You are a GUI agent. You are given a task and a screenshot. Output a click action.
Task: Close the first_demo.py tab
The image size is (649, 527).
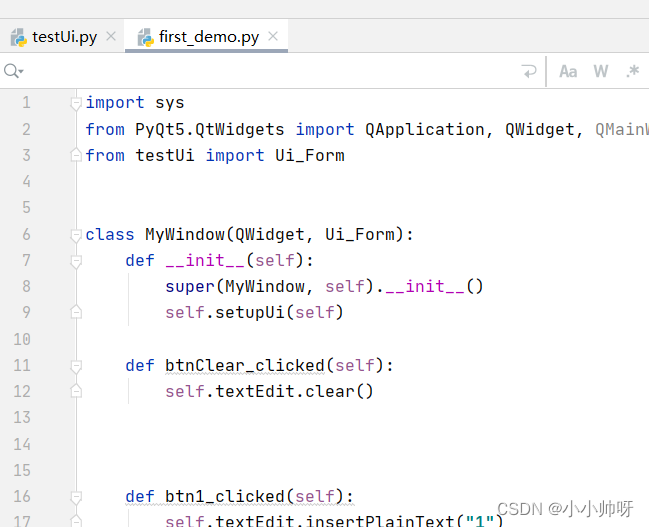(x=273, y=36)
